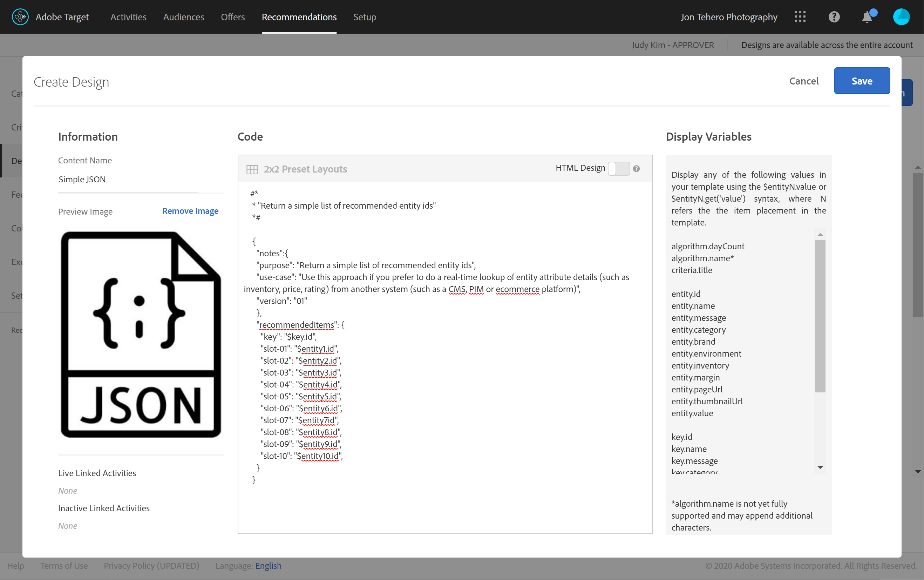
Task: Open the 2x2 Preset Layouts menu
Action: (x=305, y=169)
